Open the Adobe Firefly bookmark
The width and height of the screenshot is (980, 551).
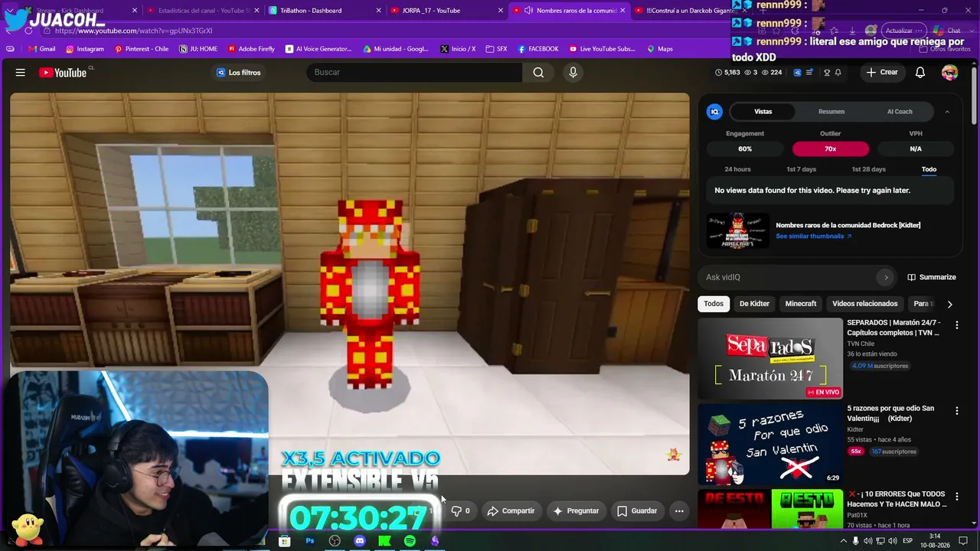[x=251, y=49]
